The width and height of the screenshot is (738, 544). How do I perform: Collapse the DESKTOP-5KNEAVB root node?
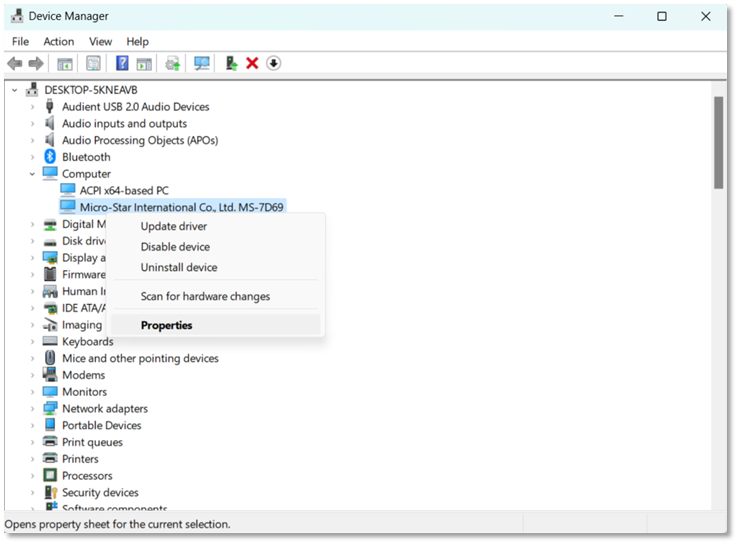[x=15, y=90]
